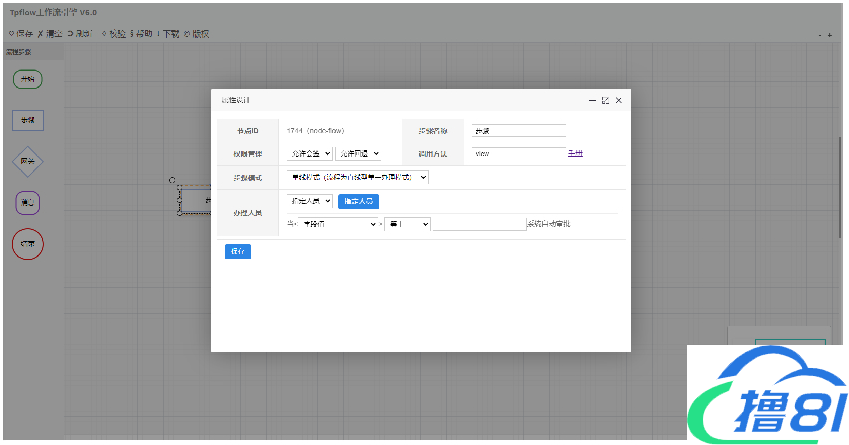Click the zoom in plus icon
The height and width of the screenshot is (445, 849).
[x=829, y=35]
